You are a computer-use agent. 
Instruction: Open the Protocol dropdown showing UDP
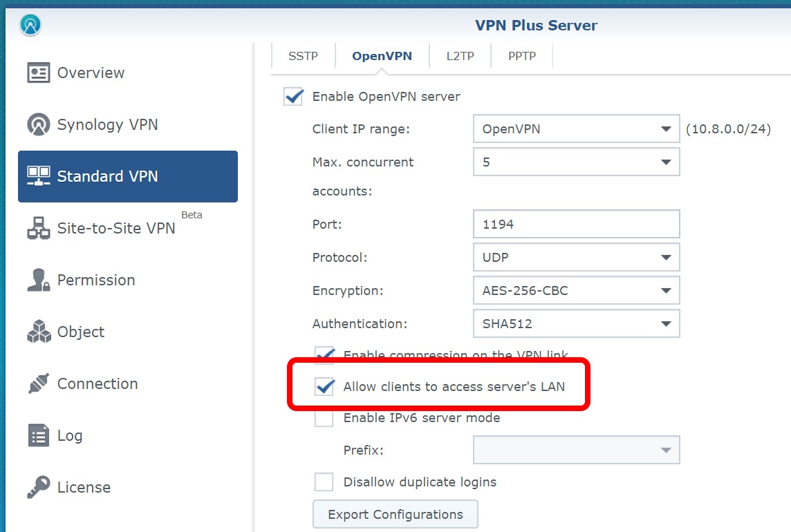pyautogui.click(x=576, y=257)
